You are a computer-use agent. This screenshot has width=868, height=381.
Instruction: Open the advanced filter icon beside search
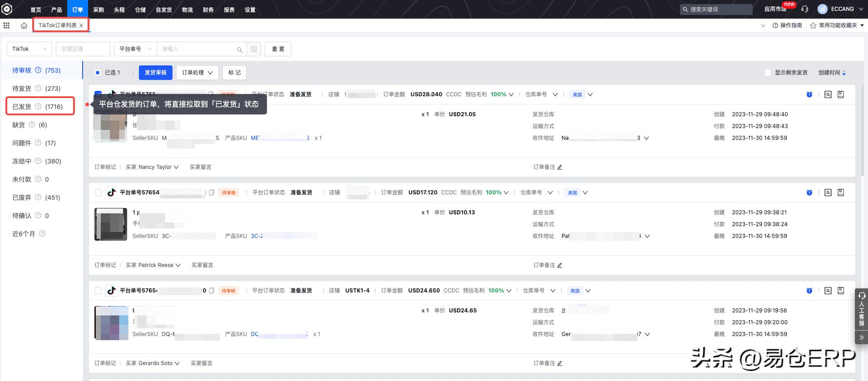(254, 49)
